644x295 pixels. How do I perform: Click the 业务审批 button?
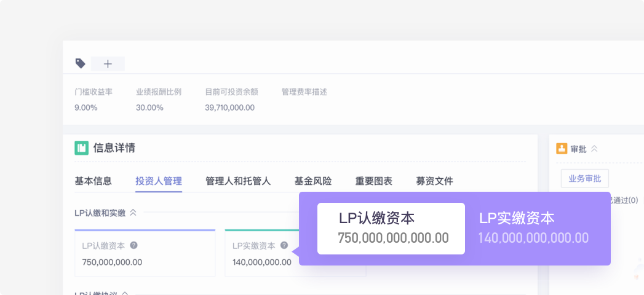point(584,178)
